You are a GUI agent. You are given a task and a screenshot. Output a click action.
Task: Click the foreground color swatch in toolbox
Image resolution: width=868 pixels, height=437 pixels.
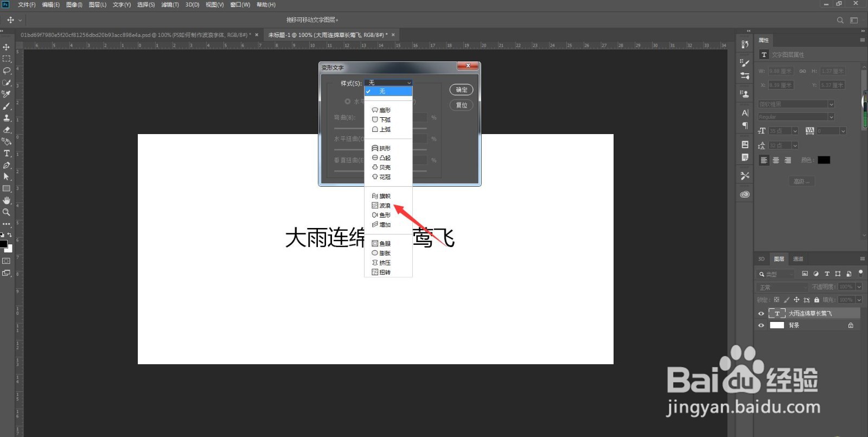click(3, 244)
